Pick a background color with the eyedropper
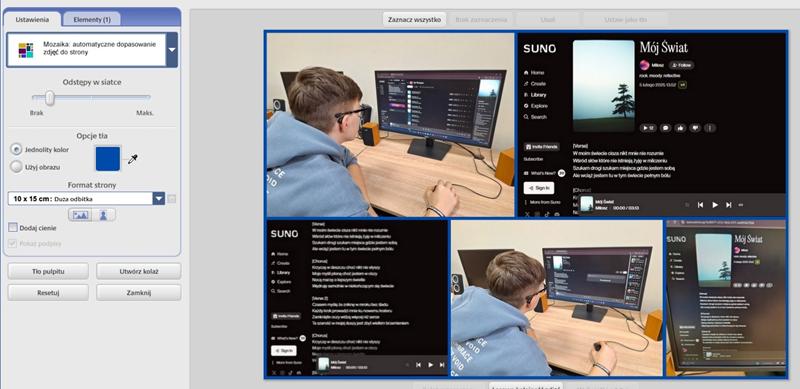This screenshot has height=389, width=800. click(x=133, y=159)
